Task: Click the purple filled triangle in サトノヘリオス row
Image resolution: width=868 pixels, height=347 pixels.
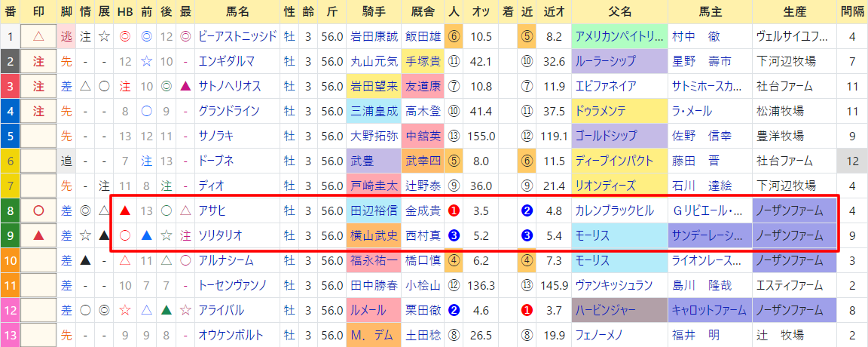Action: (x=185, y=87)
